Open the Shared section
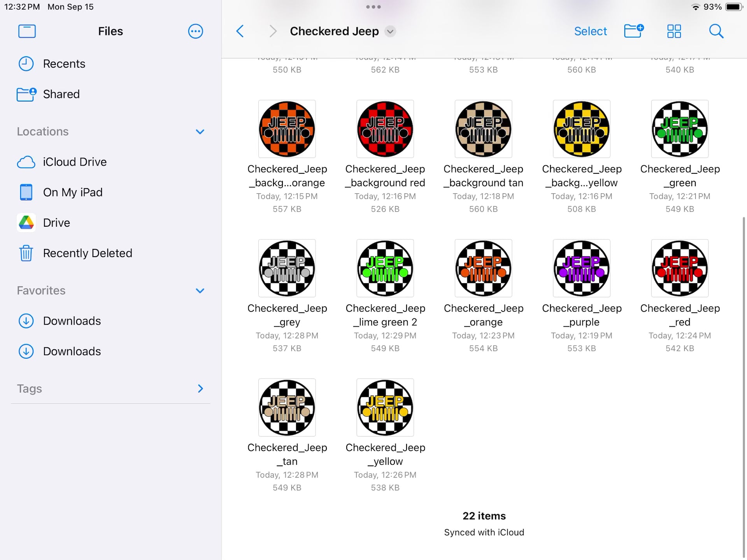The height and width of the screenshot is (560, 747). tap(61, 94)
